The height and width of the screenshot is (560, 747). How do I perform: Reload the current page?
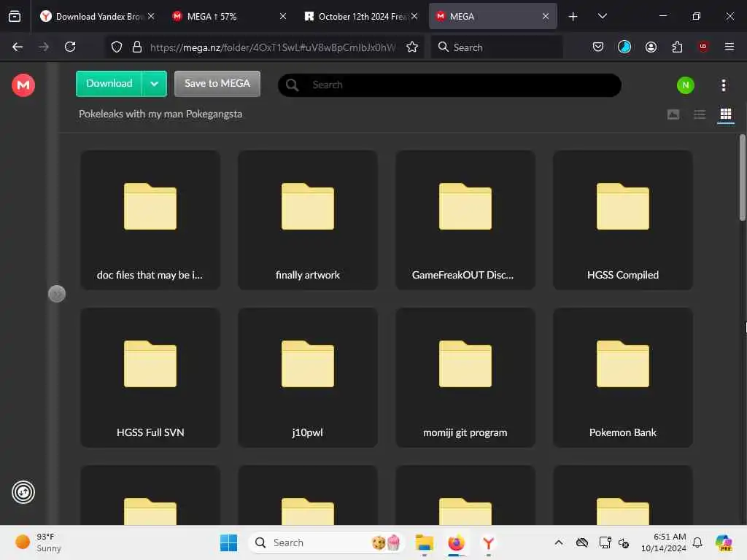click(x=70, y=47)
